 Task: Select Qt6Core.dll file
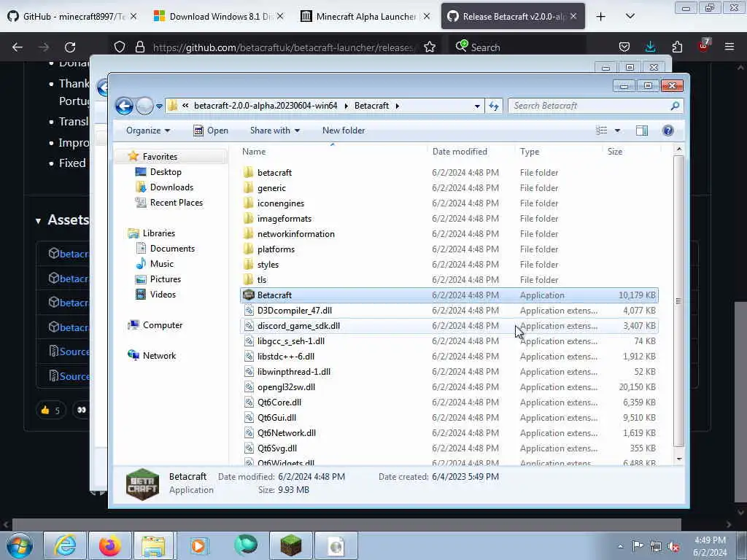click(279, 402)
